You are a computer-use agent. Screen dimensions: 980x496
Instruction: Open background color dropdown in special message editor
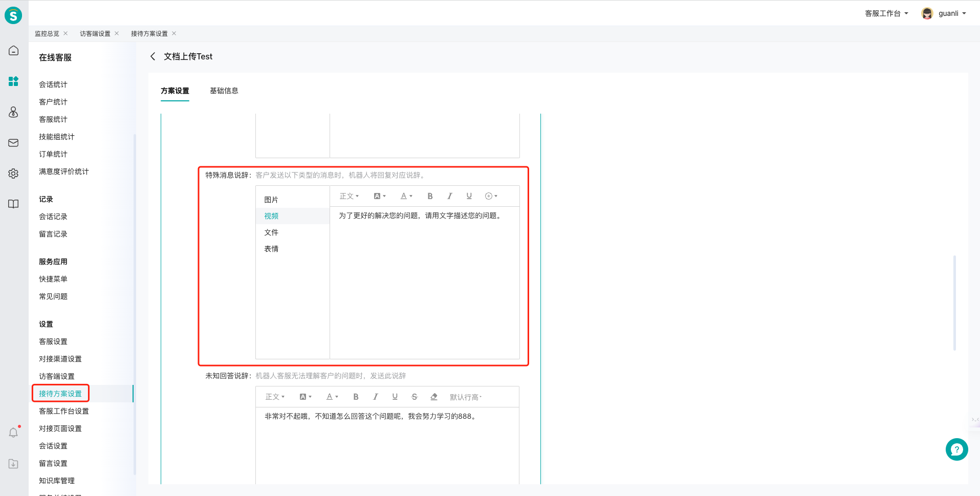[379, 196]
